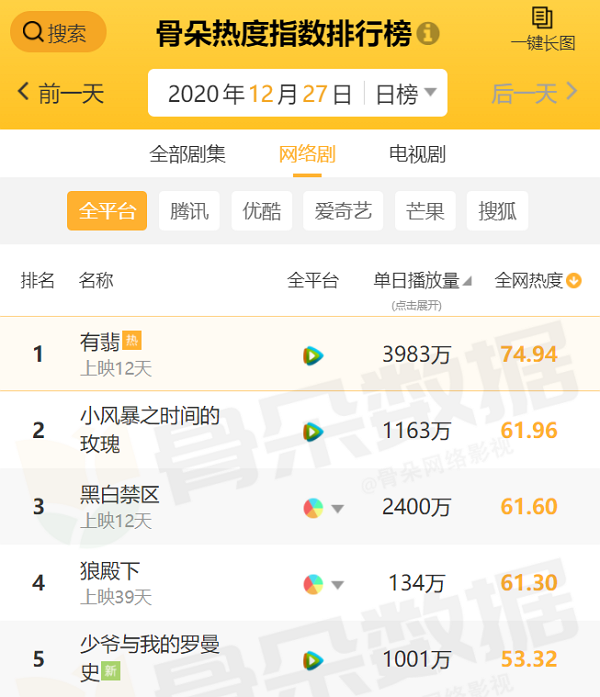Click the multi-platform pie icon for 狼殿下

click(x=314, y=584)
